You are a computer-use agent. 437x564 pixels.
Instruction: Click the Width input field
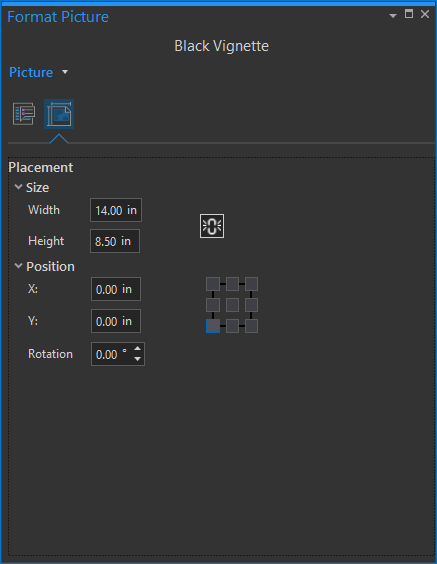[x=116, y=210]
